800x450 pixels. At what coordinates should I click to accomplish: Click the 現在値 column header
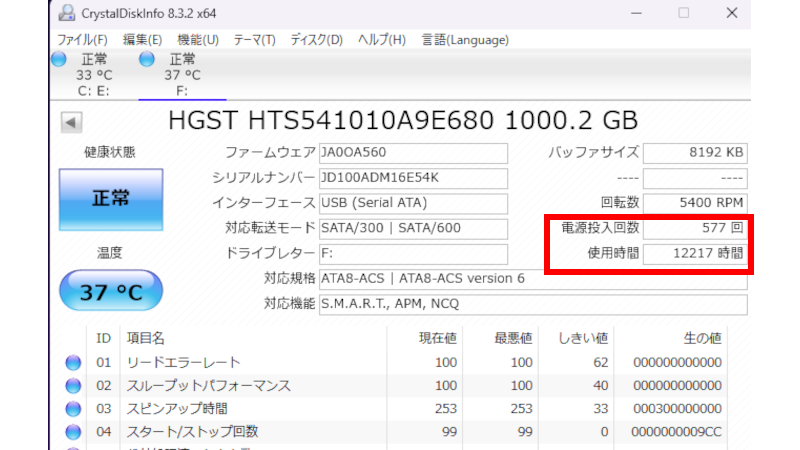tap(424, 338)
